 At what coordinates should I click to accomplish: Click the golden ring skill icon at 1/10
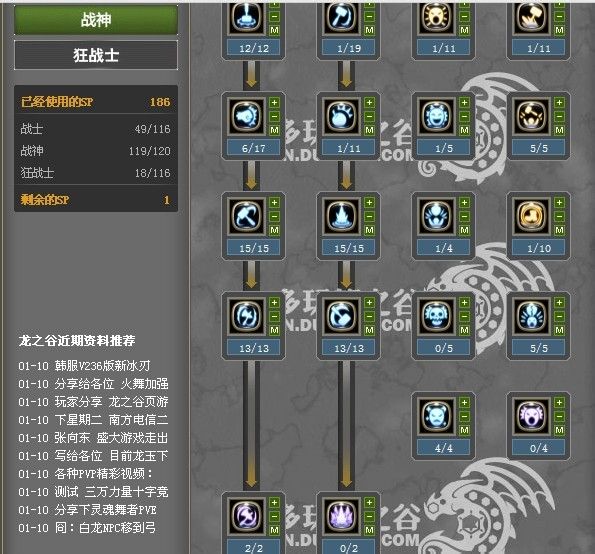point(531,216)
